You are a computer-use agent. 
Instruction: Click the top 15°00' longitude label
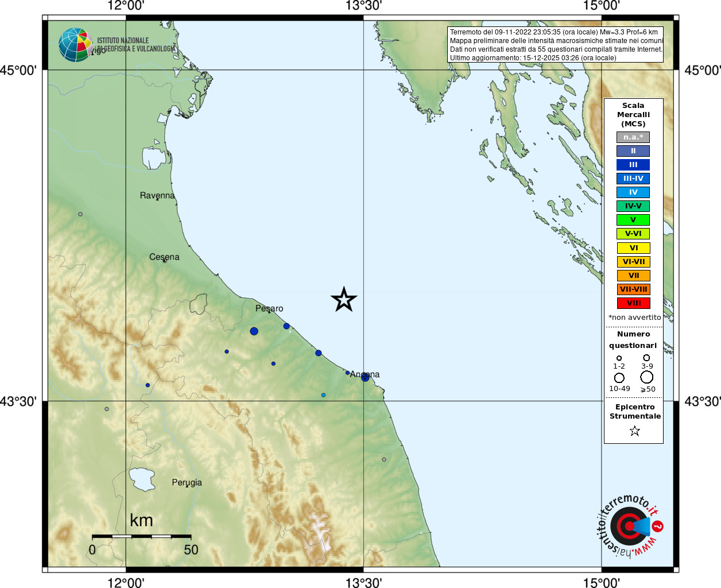pyautogui.click(x=602, y=6)
